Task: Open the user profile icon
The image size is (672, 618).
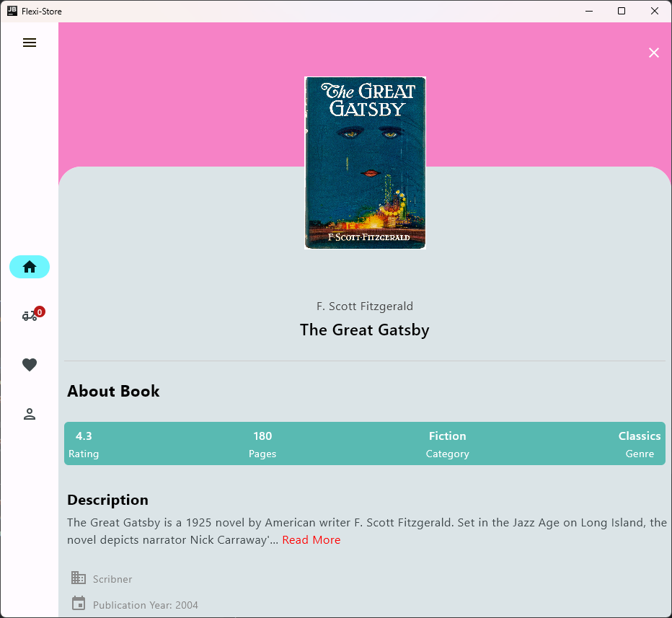Action: (30, 414)
